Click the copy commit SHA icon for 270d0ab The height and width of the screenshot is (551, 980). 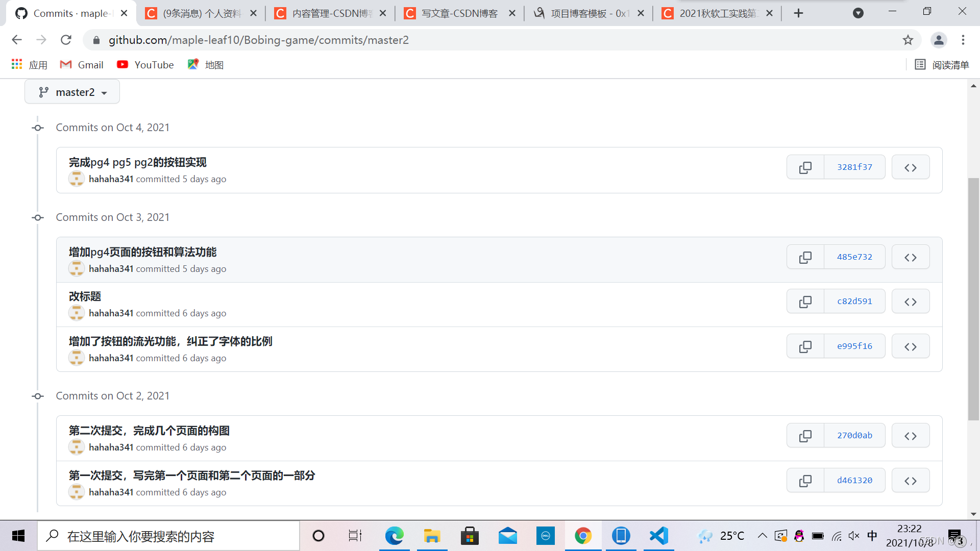point(804,435)
